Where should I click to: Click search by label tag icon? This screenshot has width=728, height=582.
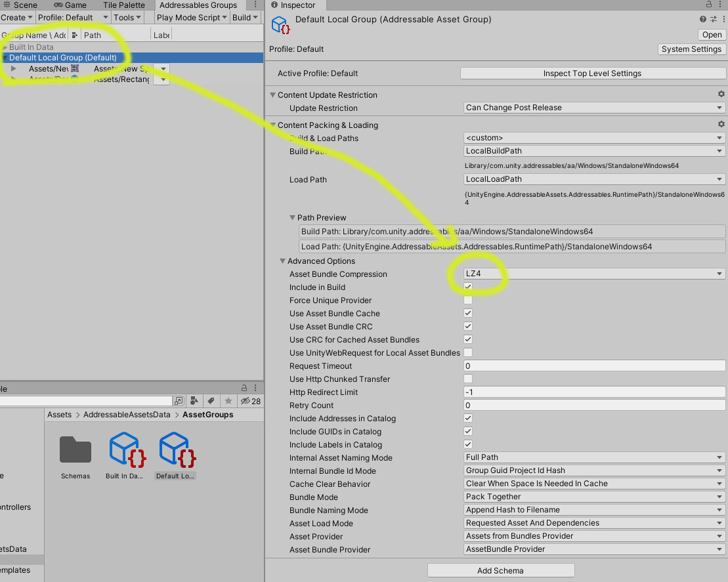tap(211, 400)
